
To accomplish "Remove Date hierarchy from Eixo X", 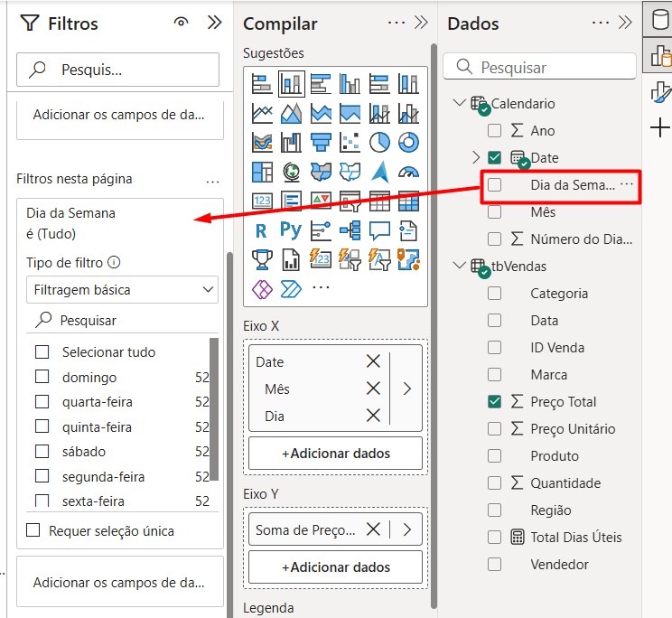I will (x=373, y=361).
